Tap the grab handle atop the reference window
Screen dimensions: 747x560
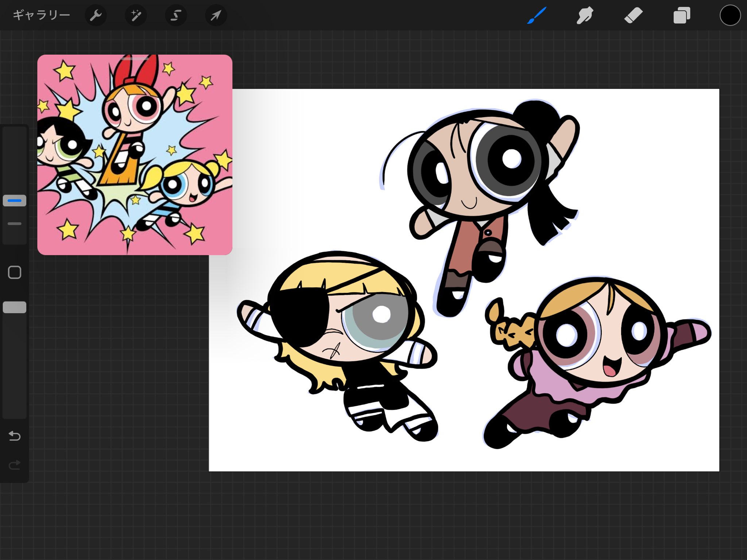point(135,58)
